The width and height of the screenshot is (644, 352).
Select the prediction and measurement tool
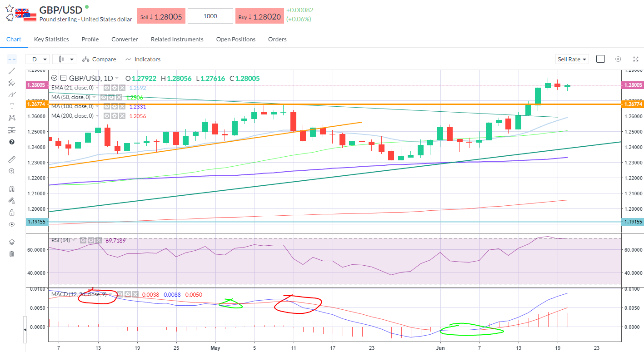tap(12, 130)
